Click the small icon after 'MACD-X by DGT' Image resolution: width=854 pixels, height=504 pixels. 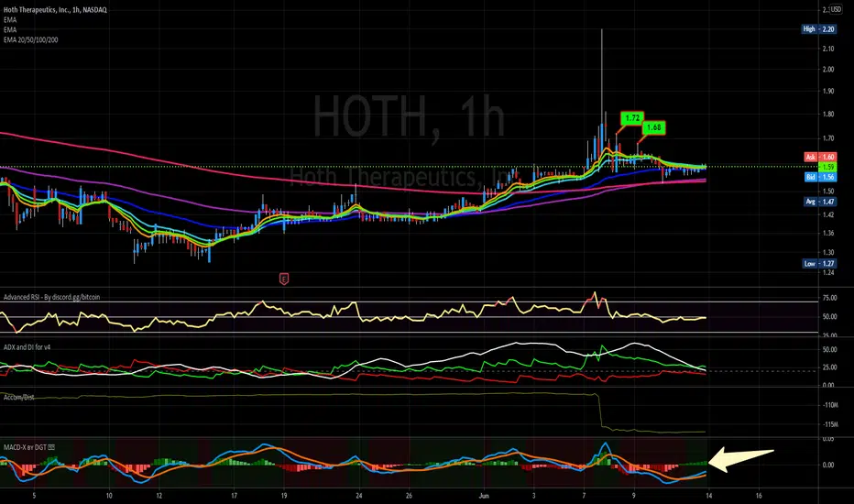[51, 447]
